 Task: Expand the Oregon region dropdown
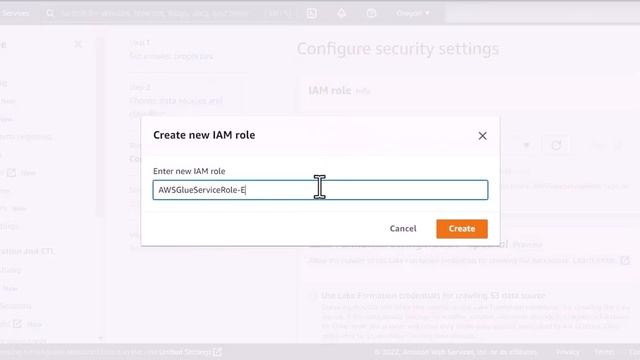413,13
